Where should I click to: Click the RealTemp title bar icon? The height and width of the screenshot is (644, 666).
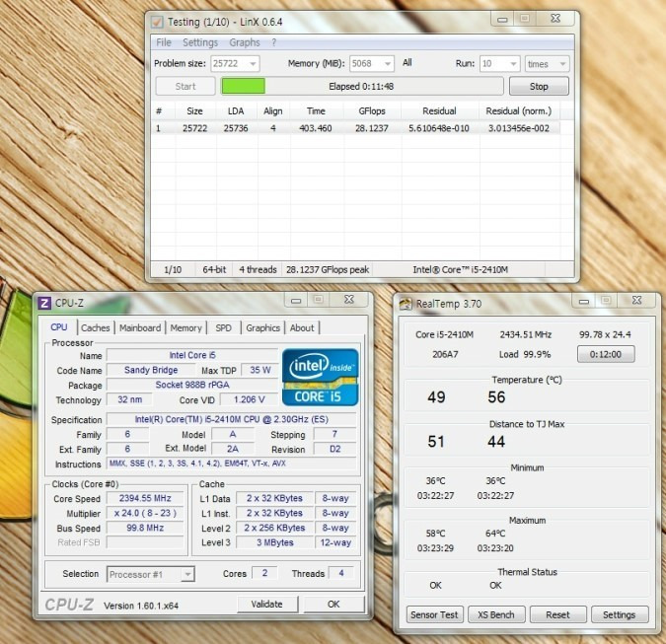(x=406, y=304)
